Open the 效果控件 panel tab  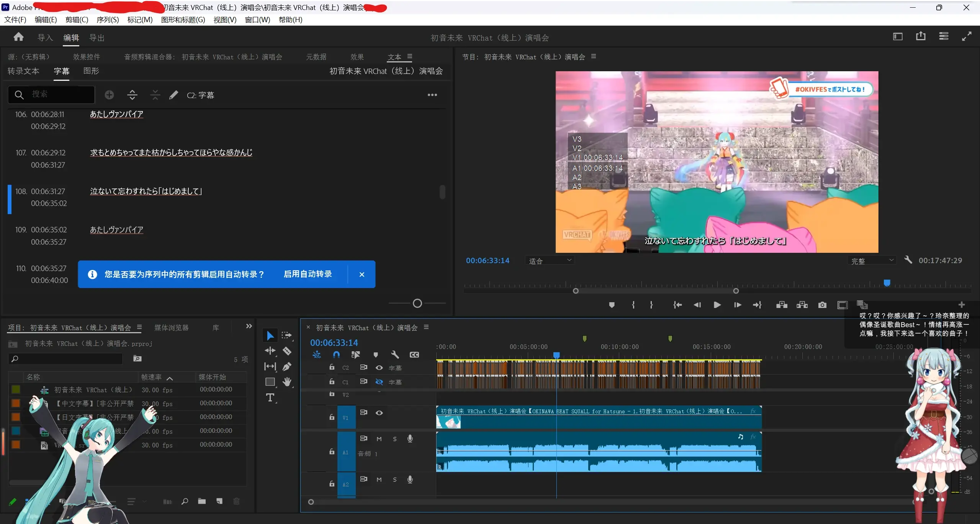pos(87,57)
